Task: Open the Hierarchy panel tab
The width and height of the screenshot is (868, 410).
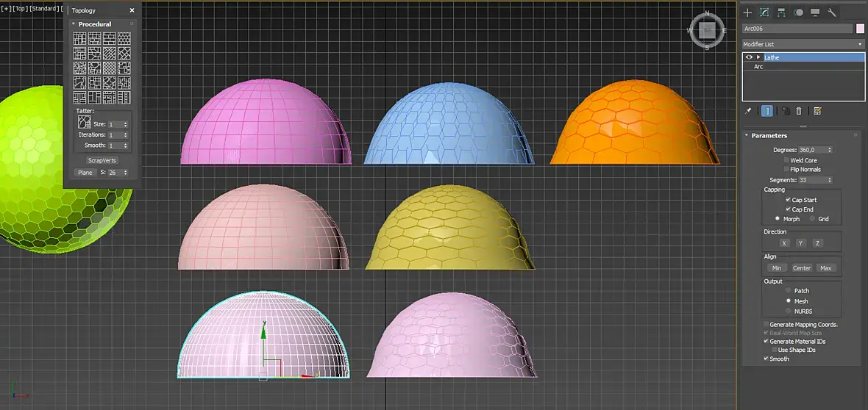Action: point(781,12)
